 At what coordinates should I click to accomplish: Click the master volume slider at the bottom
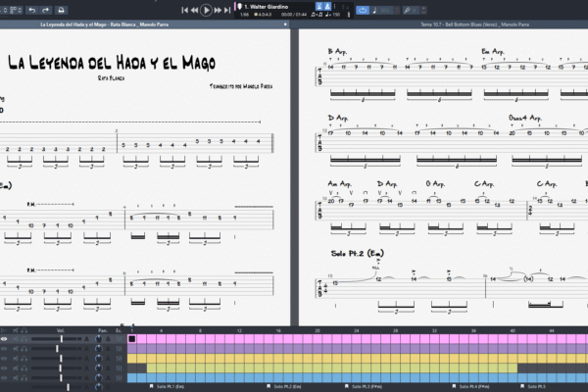pyautogui.click(x=56, y=387)
